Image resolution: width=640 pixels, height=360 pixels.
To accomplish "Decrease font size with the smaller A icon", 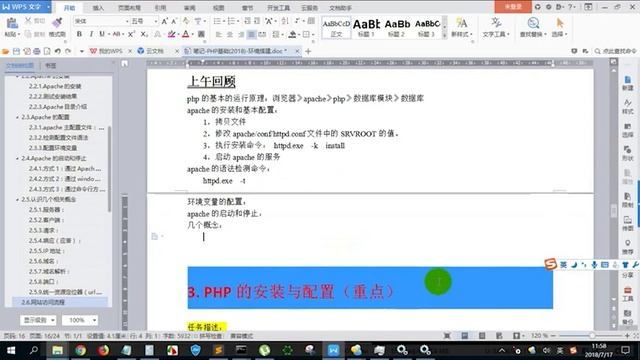I will coord(174,21).
